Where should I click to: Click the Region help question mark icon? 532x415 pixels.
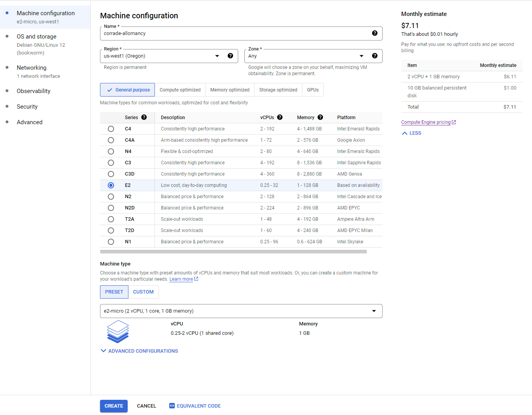point(230,56)
